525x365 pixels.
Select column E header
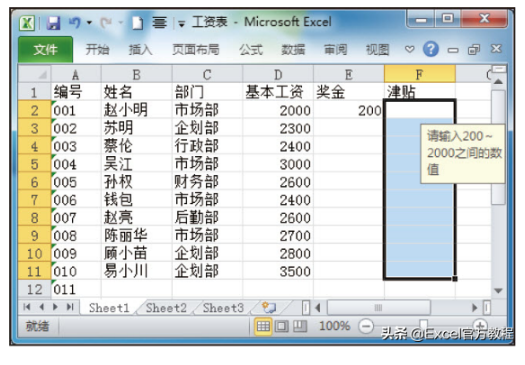349,74
